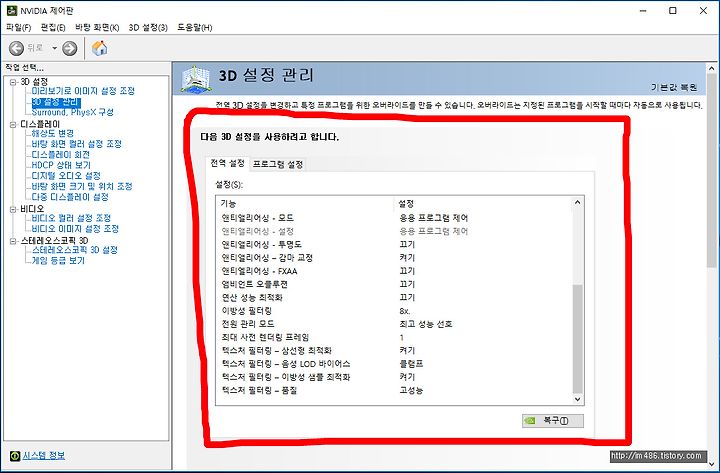Click main panel scroll up arrow
Image resolution: width=720 pixels, height=473 pixels.
712,69
